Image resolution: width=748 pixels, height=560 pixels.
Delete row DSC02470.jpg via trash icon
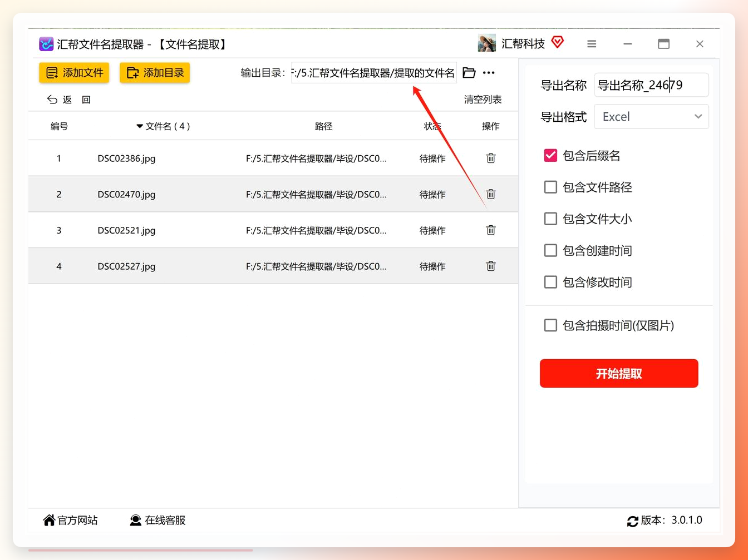tap(491, 194)
